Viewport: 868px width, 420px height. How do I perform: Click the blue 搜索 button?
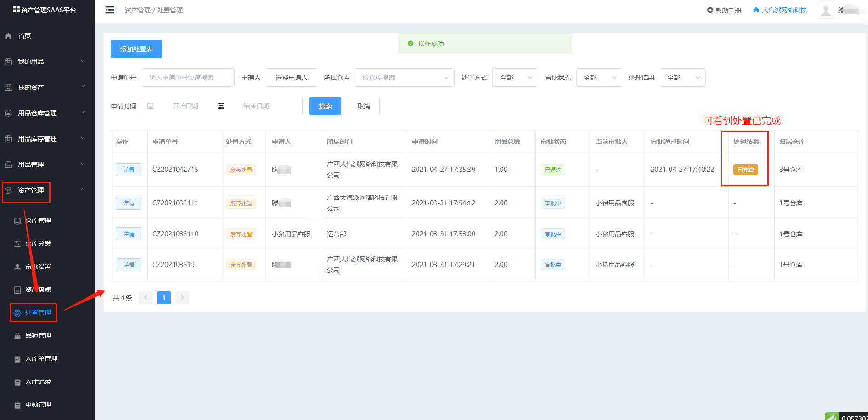(325, 106)
